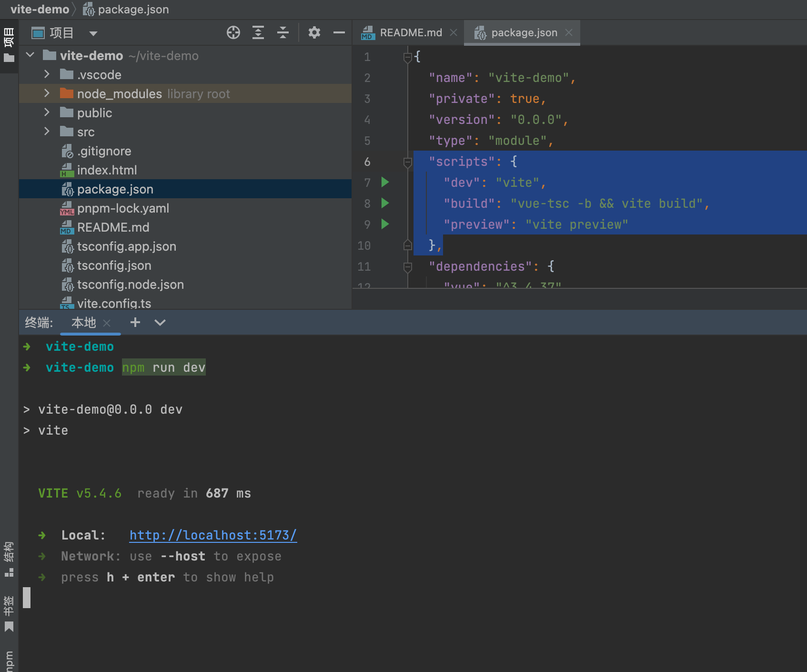Open the localhost:5173 link
The height and width of the screenshot is (672, 807).
pos(213,535)
